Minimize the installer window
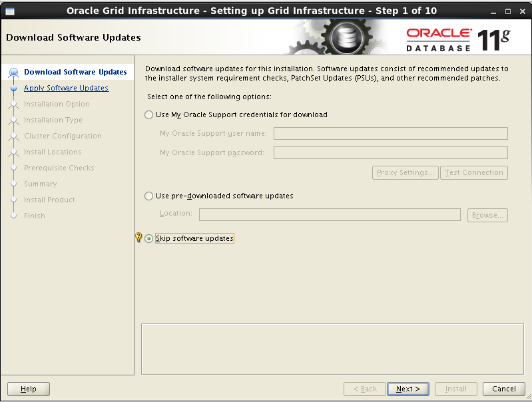The height and width of the screenshot is (402, 532). tap(493, 11)
